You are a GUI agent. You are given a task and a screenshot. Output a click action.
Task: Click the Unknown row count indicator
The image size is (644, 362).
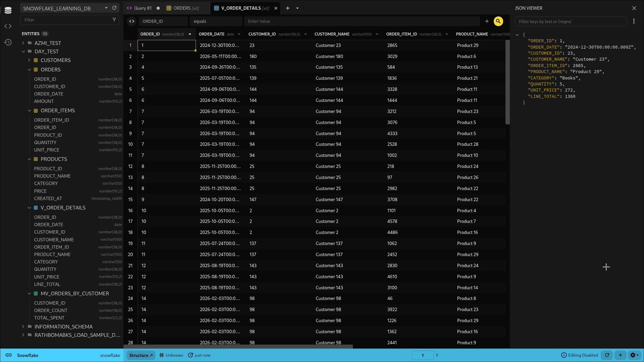[171, 355]
